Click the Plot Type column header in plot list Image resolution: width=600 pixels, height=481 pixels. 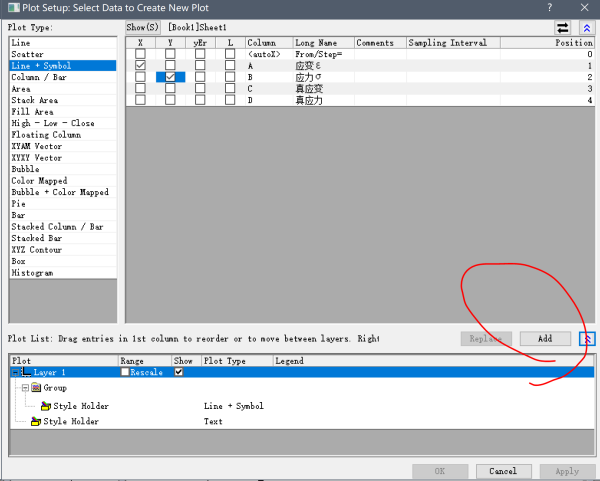tap(237, 361)
